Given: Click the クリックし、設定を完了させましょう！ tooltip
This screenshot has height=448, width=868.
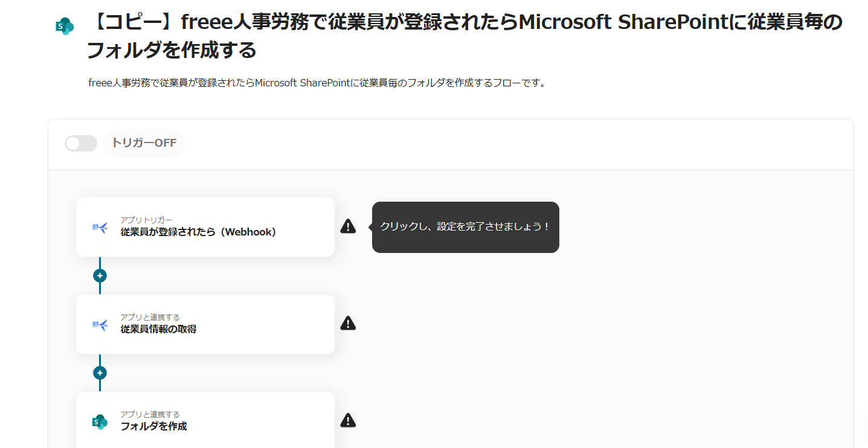Looking at the screenshot, I should click(x=465, y=227).
